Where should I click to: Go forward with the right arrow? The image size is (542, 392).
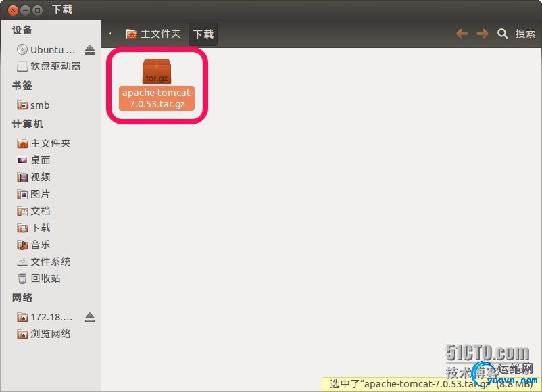click(483, 34)
